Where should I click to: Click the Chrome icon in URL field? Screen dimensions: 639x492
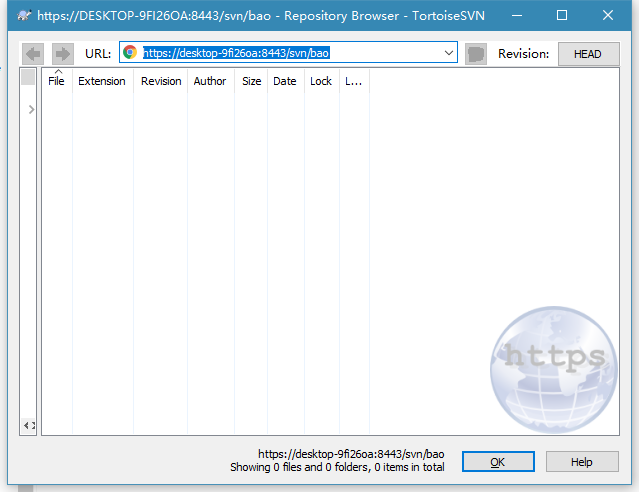[x=130, y=52]
